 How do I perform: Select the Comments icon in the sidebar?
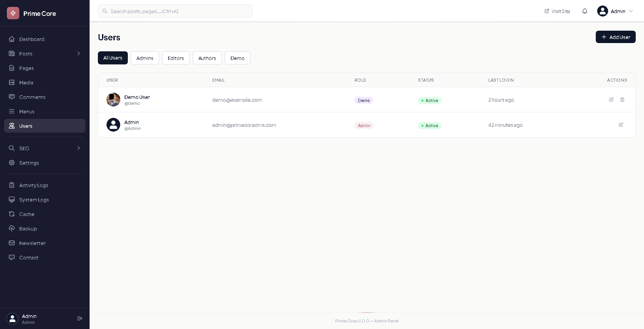pos(12,97)
